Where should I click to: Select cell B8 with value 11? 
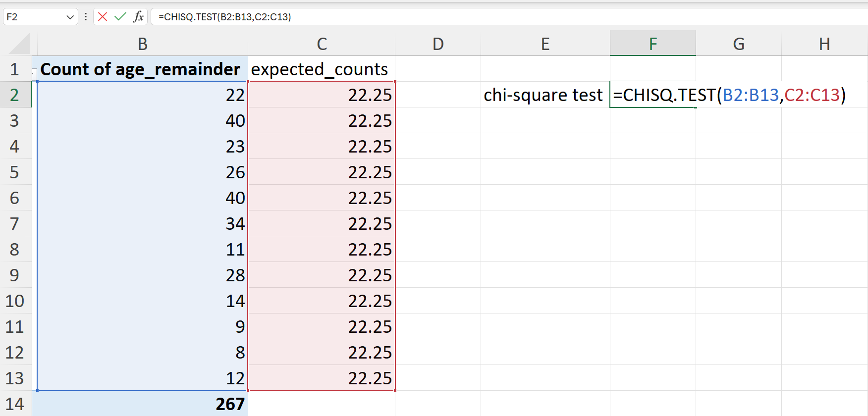[x=143, y=249]
